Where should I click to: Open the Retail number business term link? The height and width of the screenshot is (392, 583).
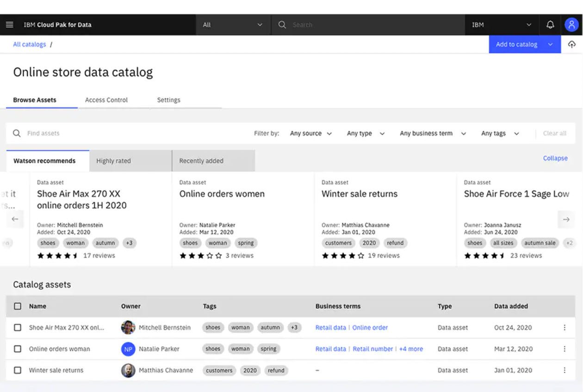pos(373,349)
